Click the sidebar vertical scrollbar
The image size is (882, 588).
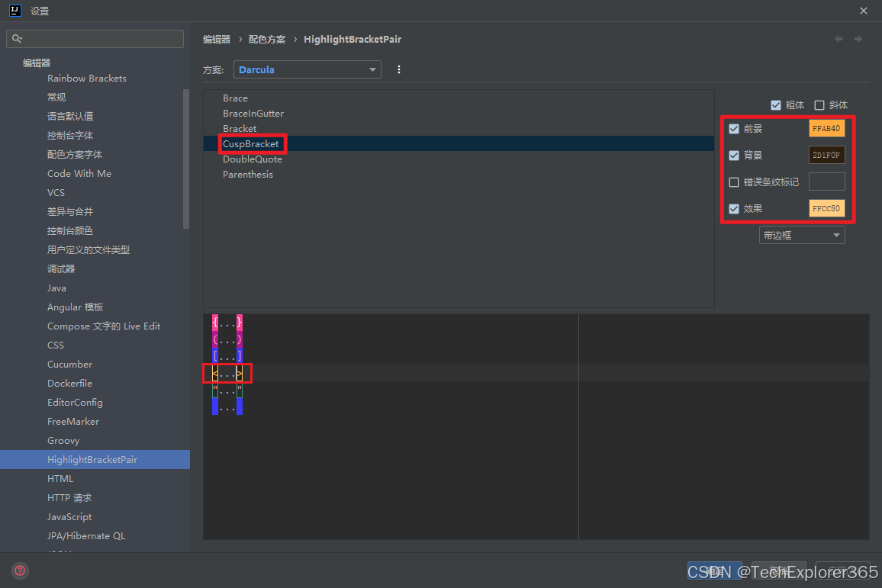186,159
